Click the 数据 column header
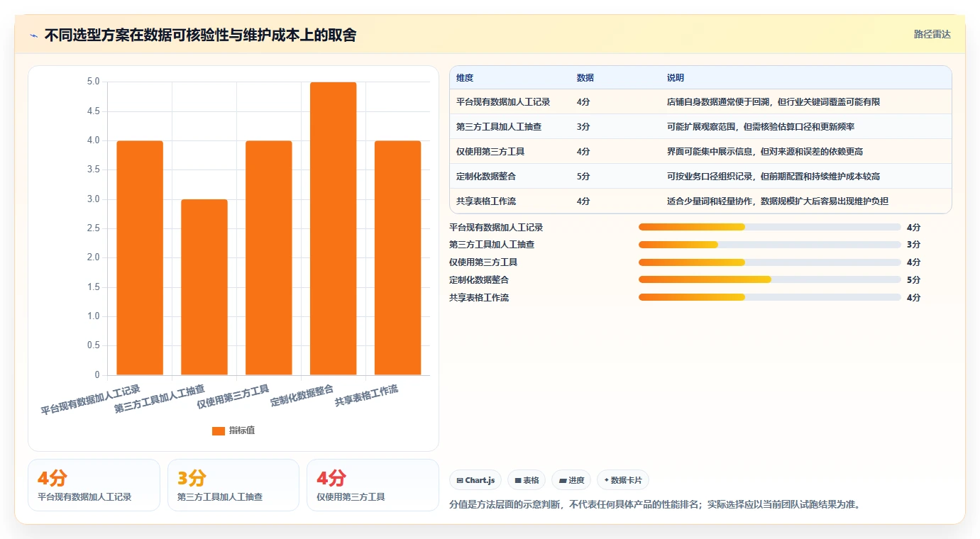The height and width of the screenshot is (539, 980). pos(585,78)
